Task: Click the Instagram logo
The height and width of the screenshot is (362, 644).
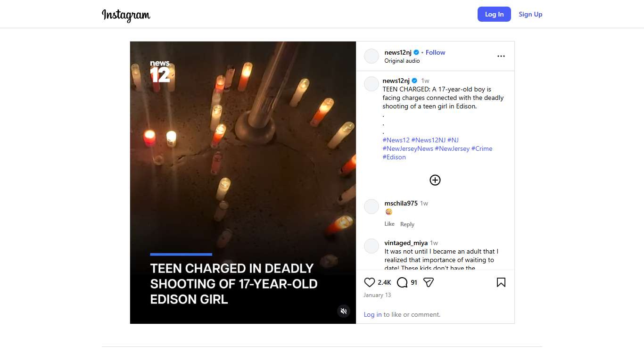Action: 126,15
